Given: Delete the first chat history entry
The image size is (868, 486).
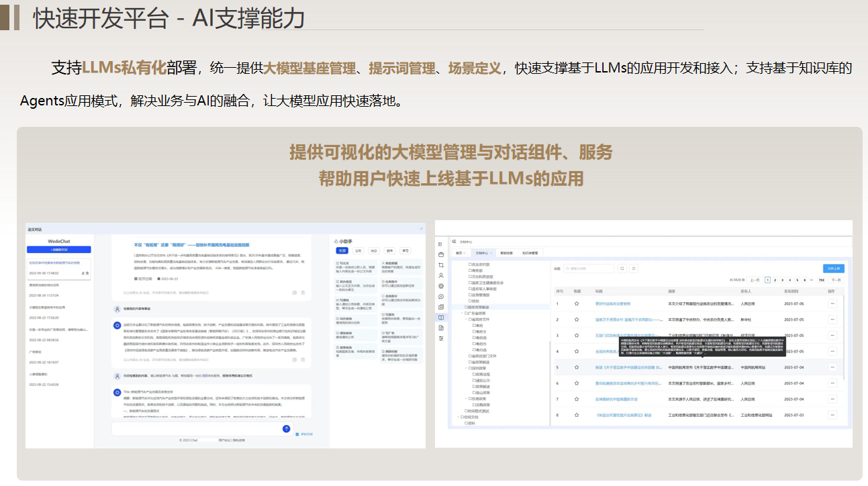Looking at the screenshot, I should [87, 274].
